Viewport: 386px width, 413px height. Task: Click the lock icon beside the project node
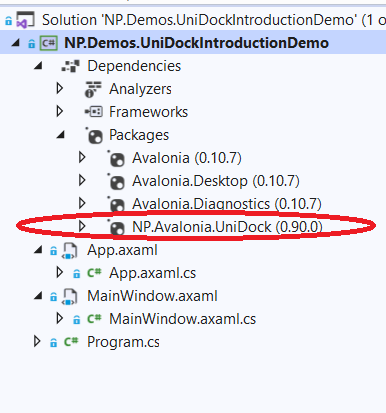(x=31, y=44)
